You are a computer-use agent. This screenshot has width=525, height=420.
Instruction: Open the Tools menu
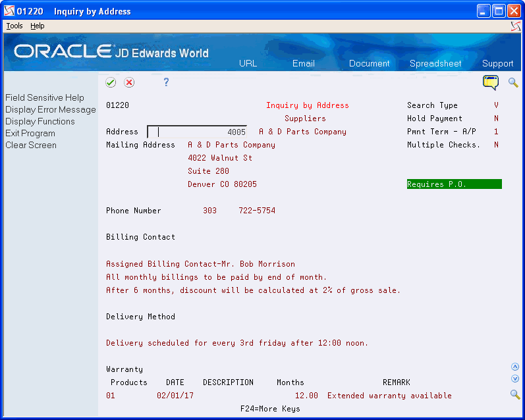pyautogui.click(x=14, y=26)
